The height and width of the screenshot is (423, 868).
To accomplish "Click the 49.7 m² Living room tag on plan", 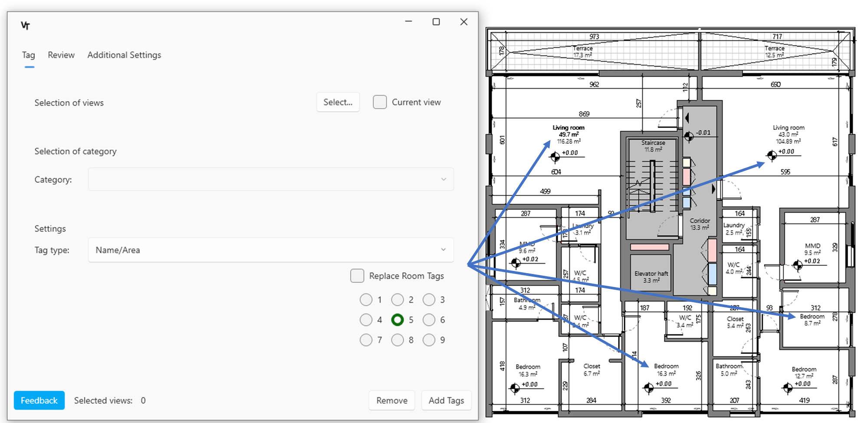I will click(569, 135).
